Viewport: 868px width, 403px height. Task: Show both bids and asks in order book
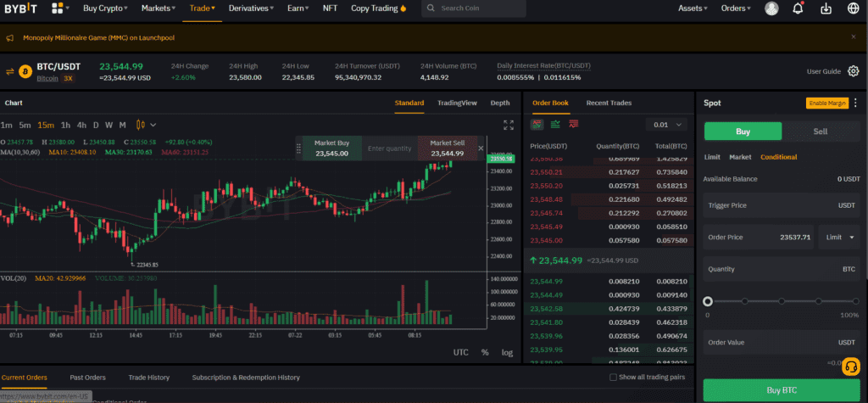[537, 124]
